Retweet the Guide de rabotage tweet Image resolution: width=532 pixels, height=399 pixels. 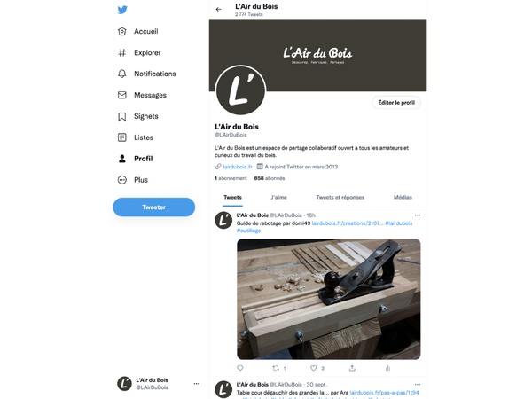(276, 368)
